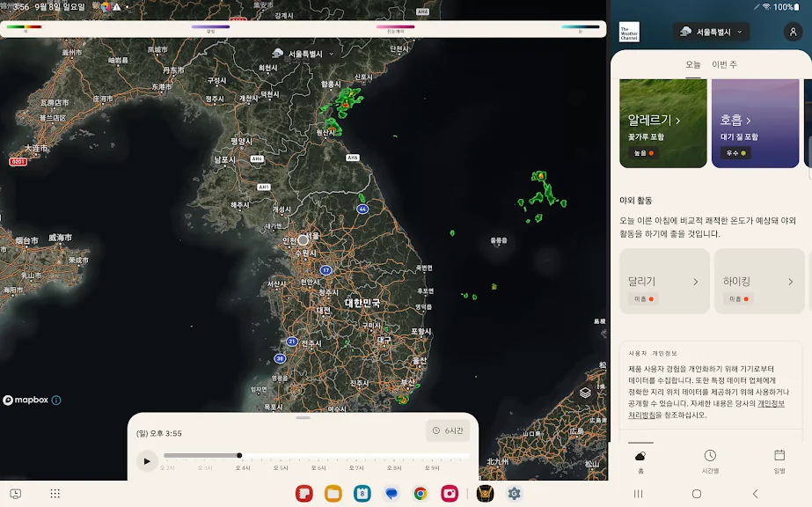Viewport: 812px width, 507px height.
Task: Open the 호흡 air quality card
Action: tap(755, 123)
